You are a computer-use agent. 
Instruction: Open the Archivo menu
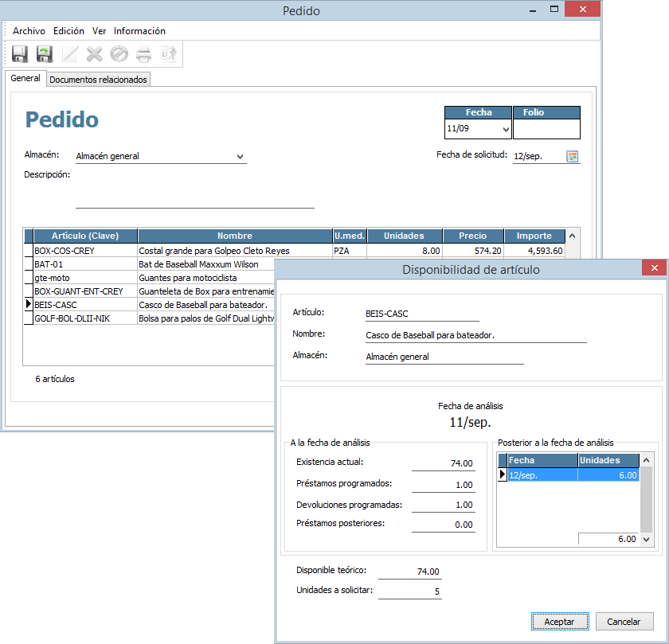pyautogui.click(x=29, y=31)
